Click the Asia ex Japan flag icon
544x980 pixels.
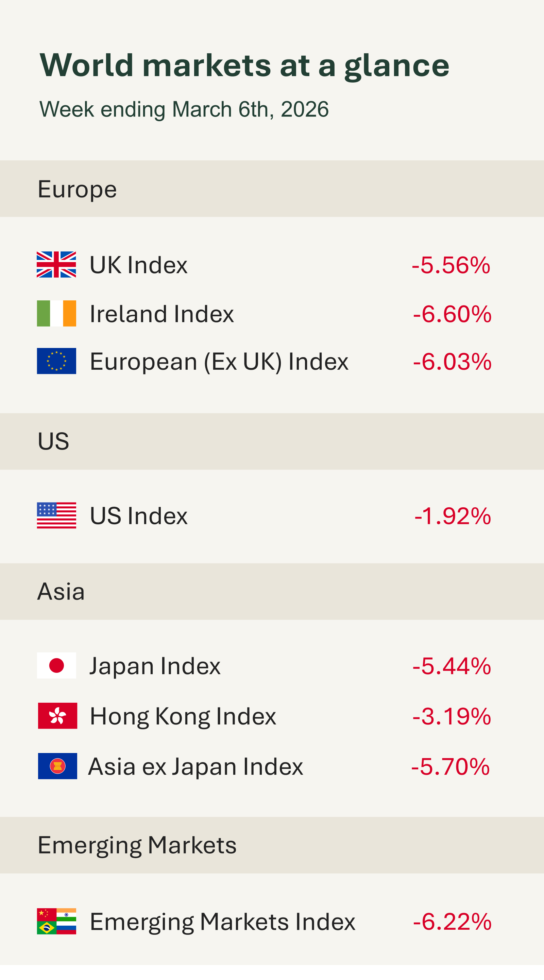(57, 766)
